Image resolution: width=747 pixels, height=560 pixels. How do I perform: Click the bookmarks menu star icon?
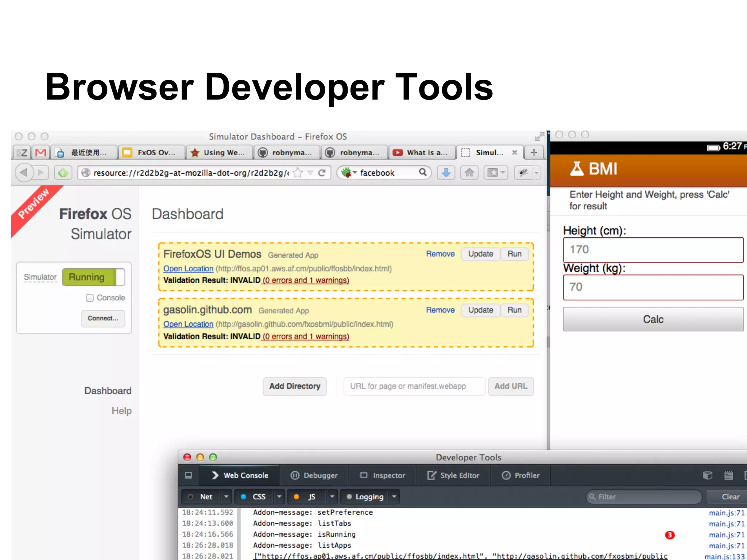click(x=493, y=172)
